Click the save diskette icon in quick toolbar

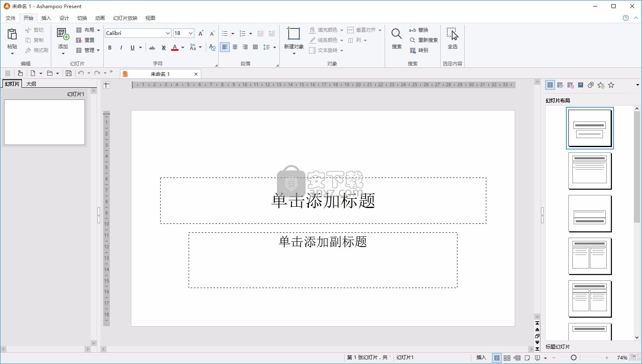point(69,74)
